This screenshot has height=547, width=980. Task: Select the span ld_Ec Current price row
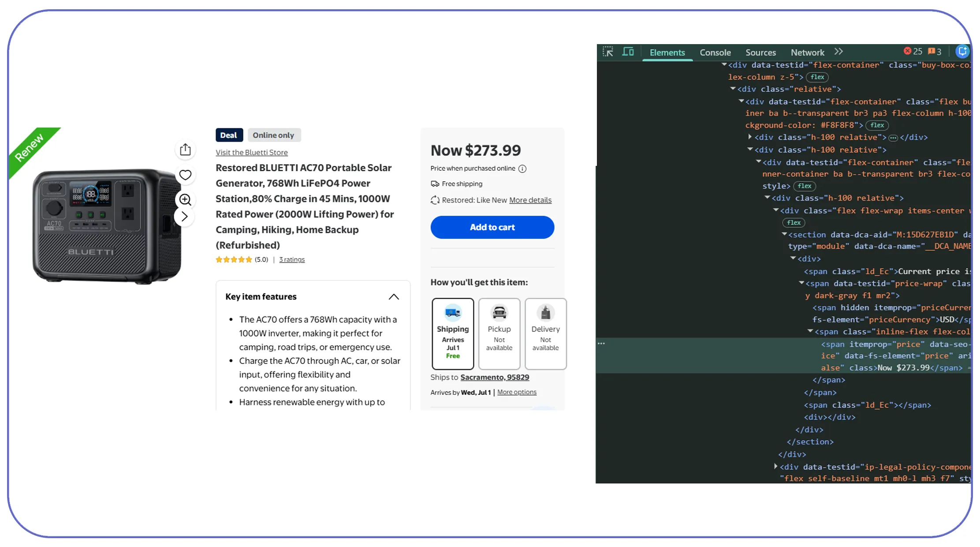pyautogui.click(x=887, y=271)
